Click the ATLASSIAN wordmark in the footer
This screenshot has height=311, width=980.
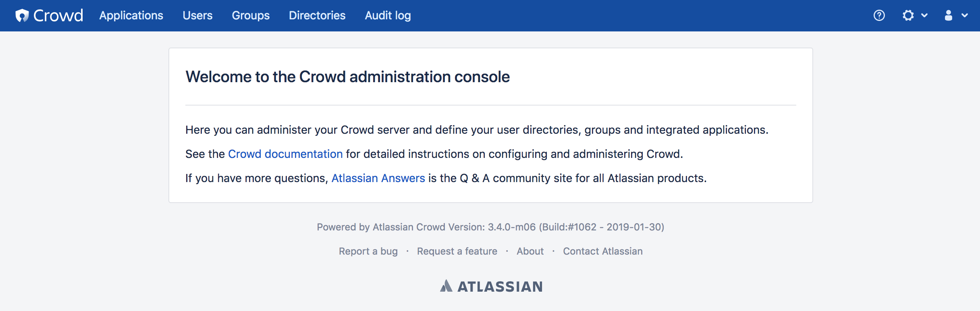coord(500,286)
